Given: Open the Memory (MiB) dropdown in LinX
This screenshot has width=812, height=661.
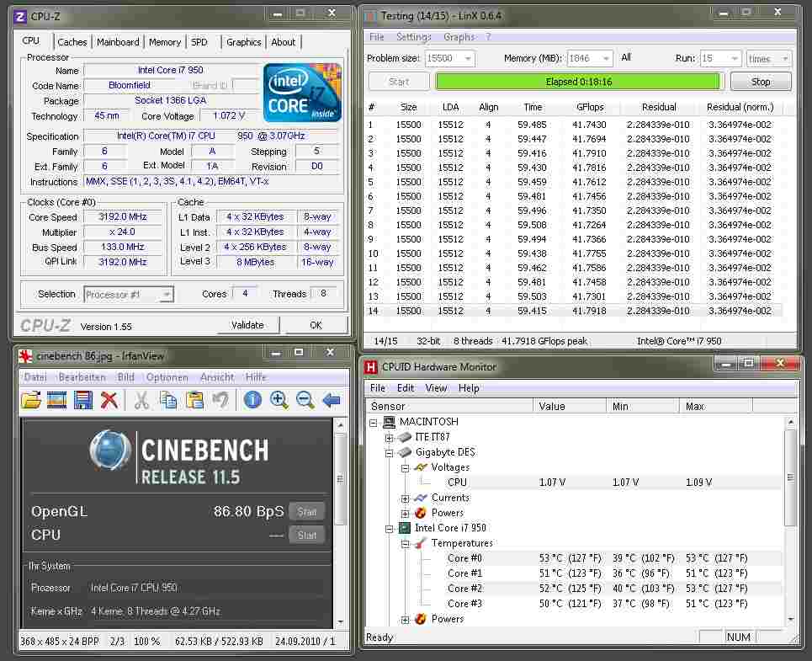Looking at the screenshot, I should click(x=606, y=59).
